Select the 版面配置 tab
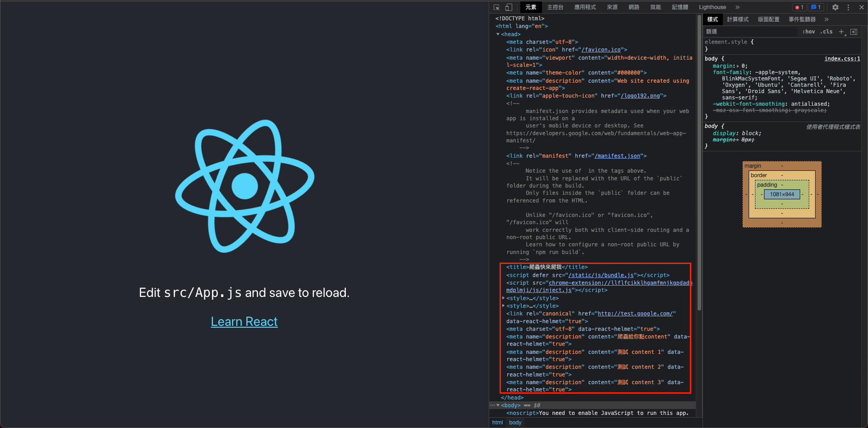The width and height of the screenshot is (868, 428). [769, 19]
